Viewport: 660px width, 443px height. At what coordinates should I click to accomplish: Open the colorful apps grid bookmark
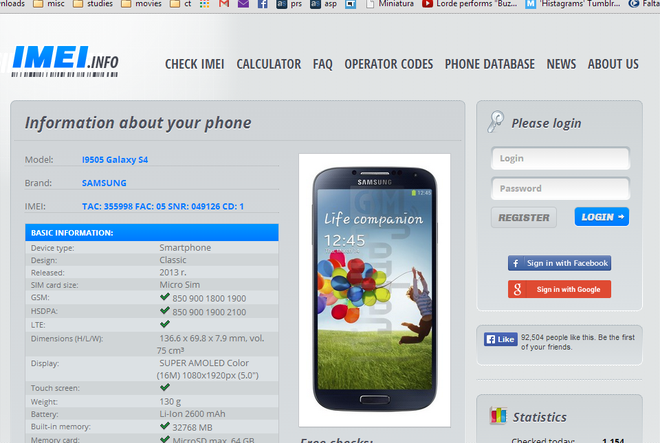point(204,4)
